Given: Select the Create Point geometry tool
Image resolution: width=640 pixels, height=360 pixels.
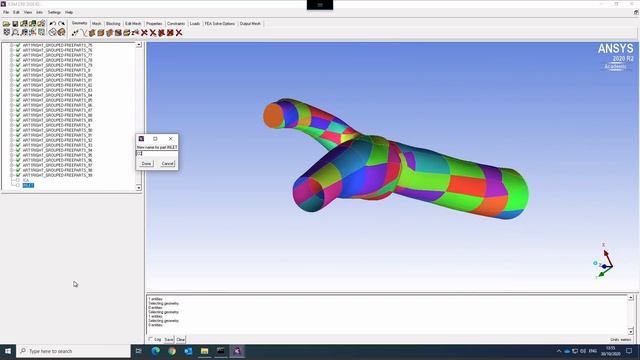Looking at the screenshot, I should 75,33.
